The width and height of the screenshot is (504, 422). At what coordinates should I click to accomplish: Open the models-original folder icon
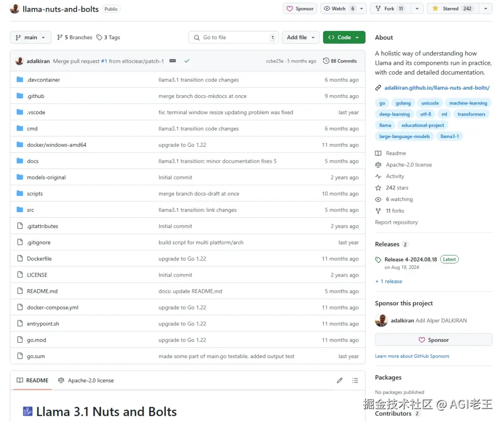click(20, 177)
